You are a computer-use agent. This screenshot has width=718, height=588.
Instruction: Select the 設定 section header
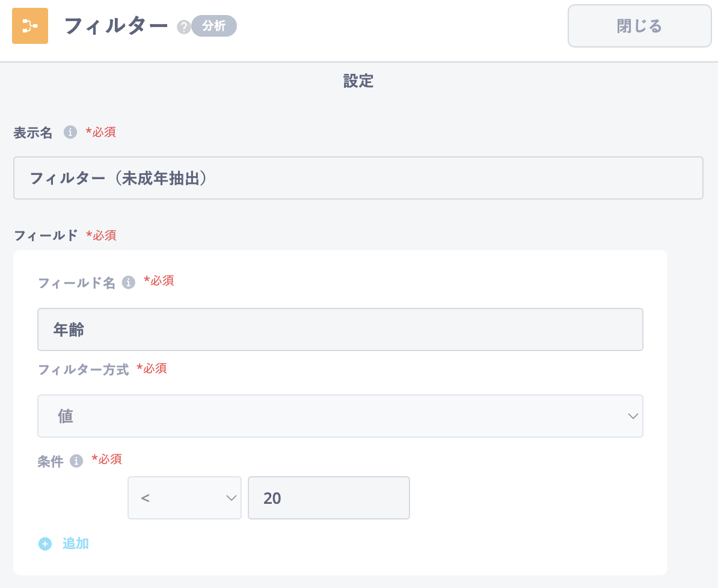pos(358,82)
